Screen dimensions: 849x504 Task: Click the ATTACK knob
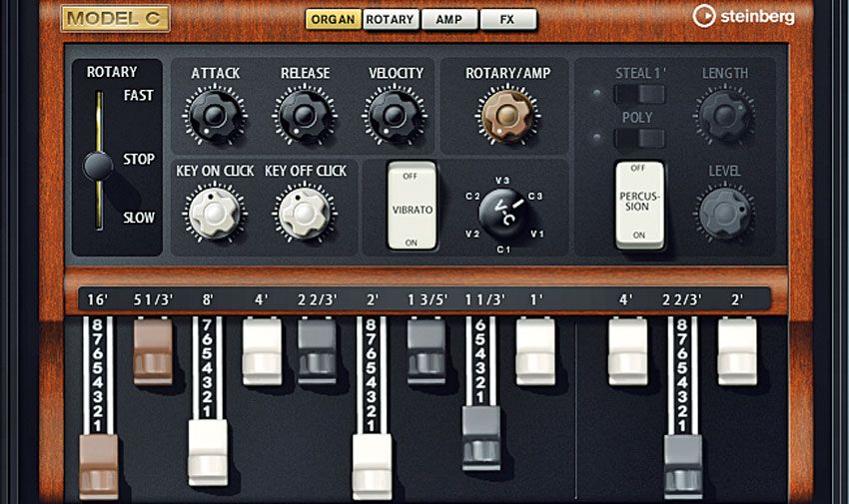click(215, 115)
